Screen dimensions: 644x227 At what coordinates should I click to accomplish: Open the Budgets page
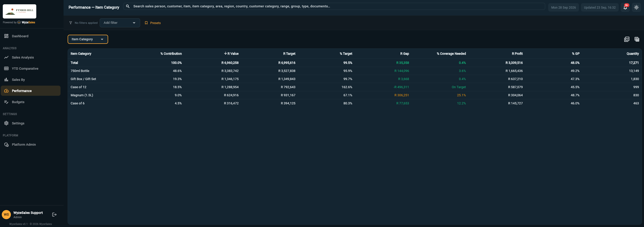(x=30, y=102)
